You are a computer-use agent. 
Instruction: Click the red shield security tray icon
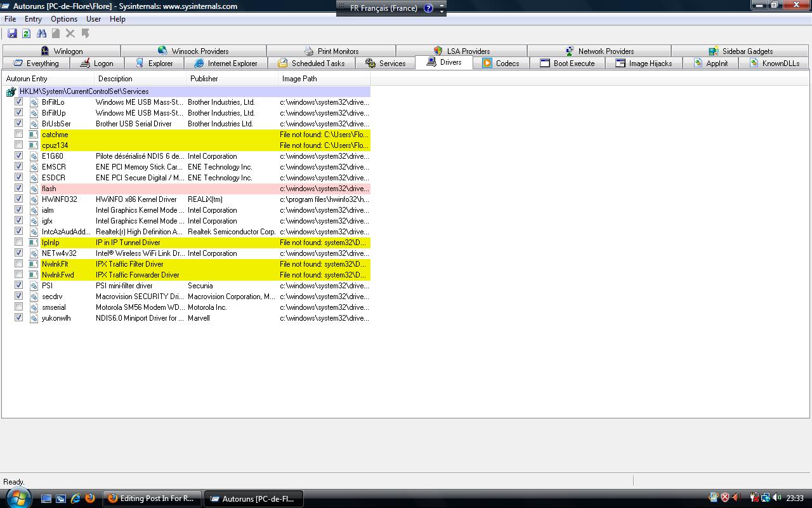coord(725,498)
